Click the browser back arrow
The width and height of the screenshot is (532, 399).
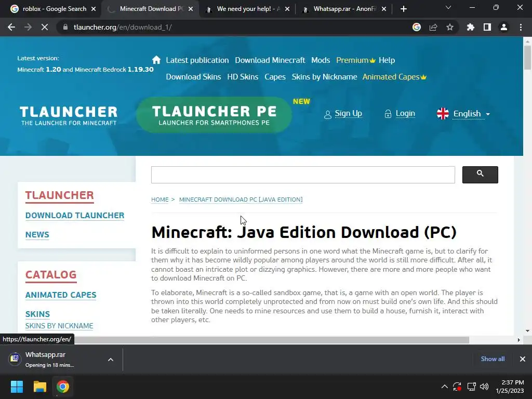point(11,27)
